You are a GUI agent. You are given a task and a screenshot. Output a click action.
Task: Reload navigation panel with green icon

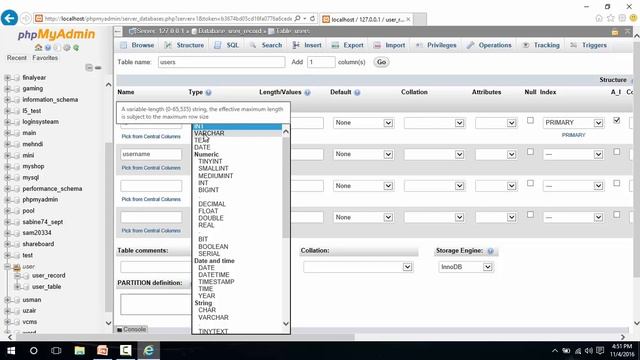[x=76, y=47]
